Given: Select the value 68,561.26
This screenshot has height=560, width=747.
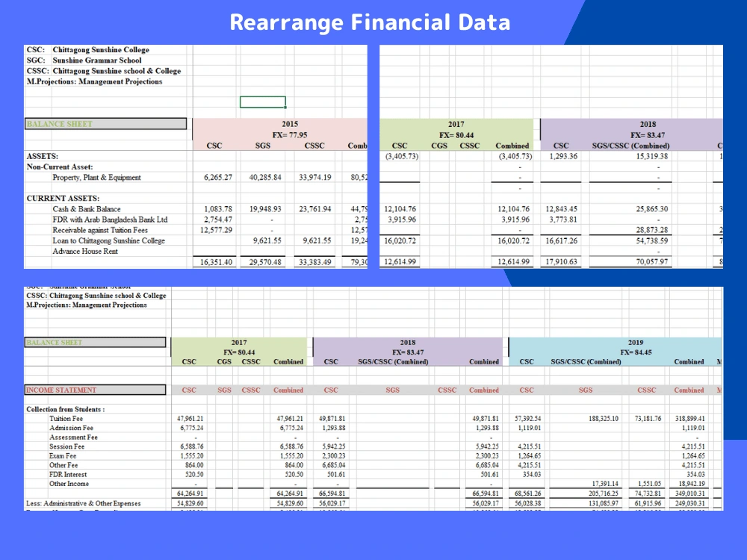Looking at the screenshot, I should [528, 494].
